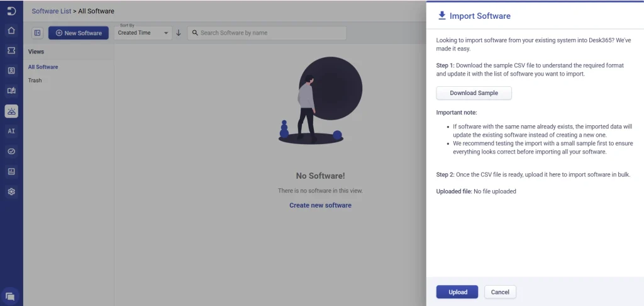The image size is (644, 306).
Task: Select the Assets icon in sidebar
Action: (x=11, y=111)
